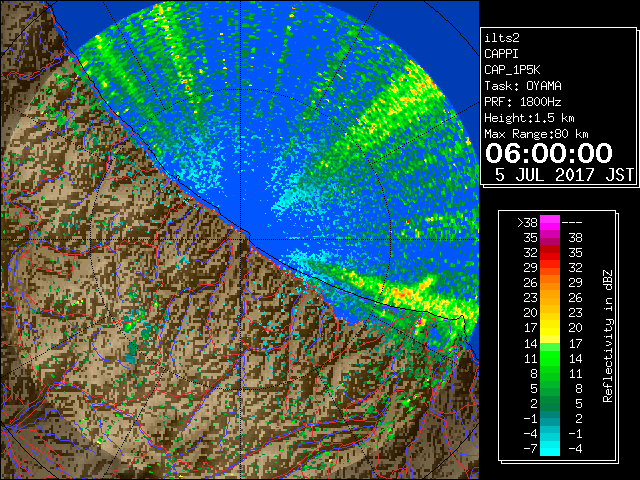Click the Reflectivity in dBZ legend title
Screen dimensions: 640x480
[x=607, y=336]
